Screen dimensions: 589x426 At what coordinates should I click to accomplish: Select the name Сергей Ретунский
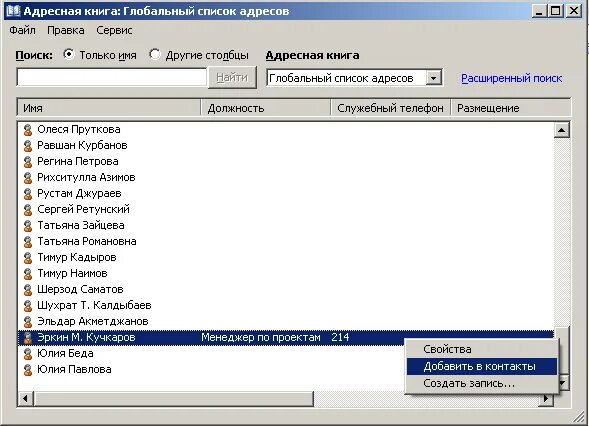(83, 210)
